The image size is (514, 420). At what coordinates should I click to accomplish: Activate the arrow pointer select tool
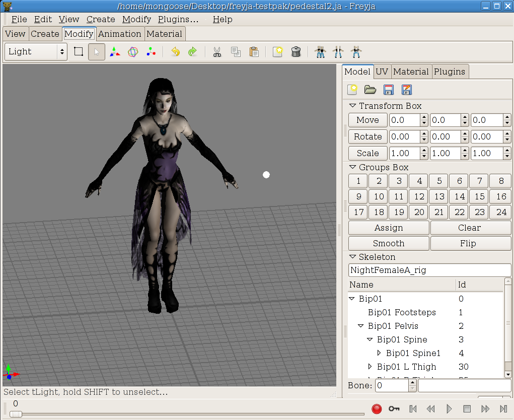click(96, 52)
